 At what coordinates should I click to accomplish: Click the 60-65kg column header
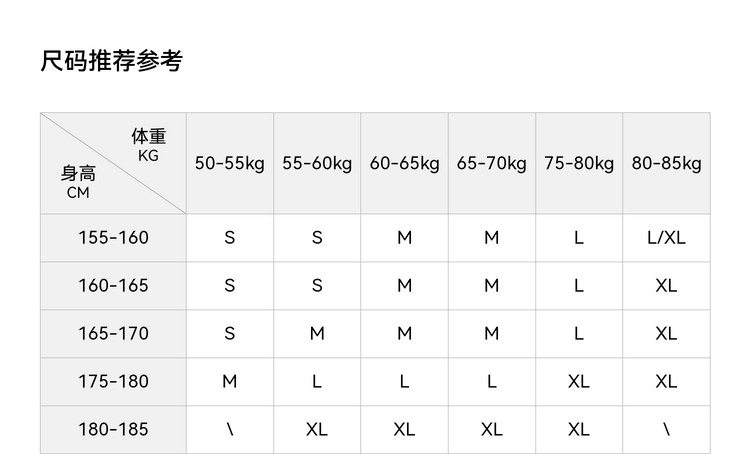(x=404, y=164)
